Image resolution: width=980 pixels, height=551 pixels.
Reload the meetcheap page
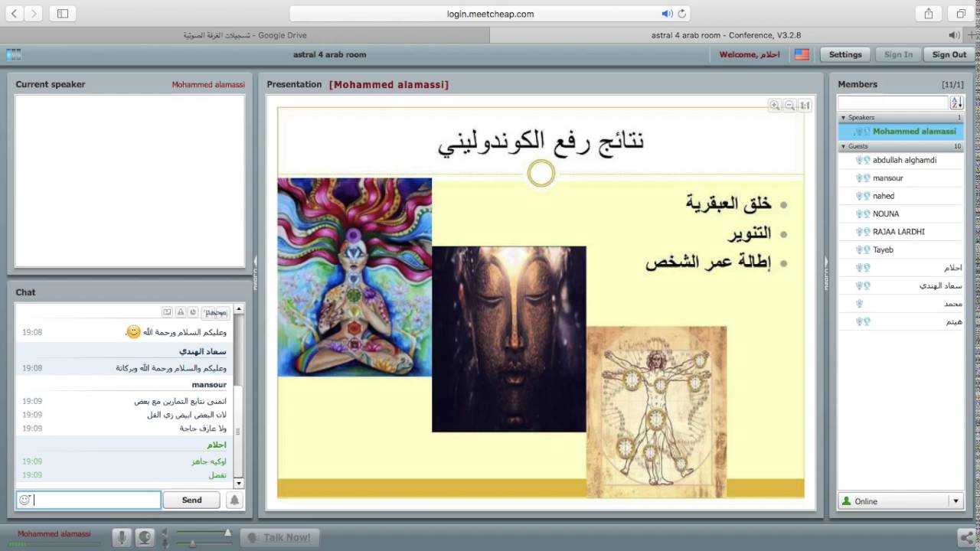(681, 14)
